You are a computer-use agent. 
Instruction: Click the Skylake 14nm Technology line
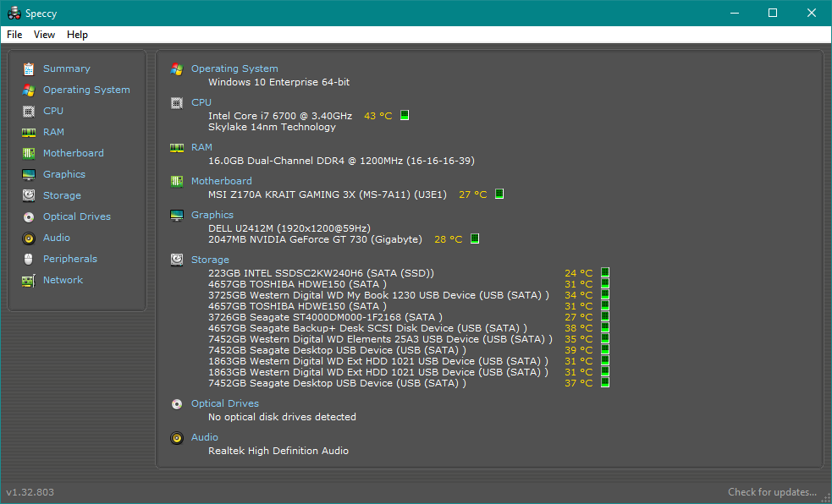[x=272, y=127]
